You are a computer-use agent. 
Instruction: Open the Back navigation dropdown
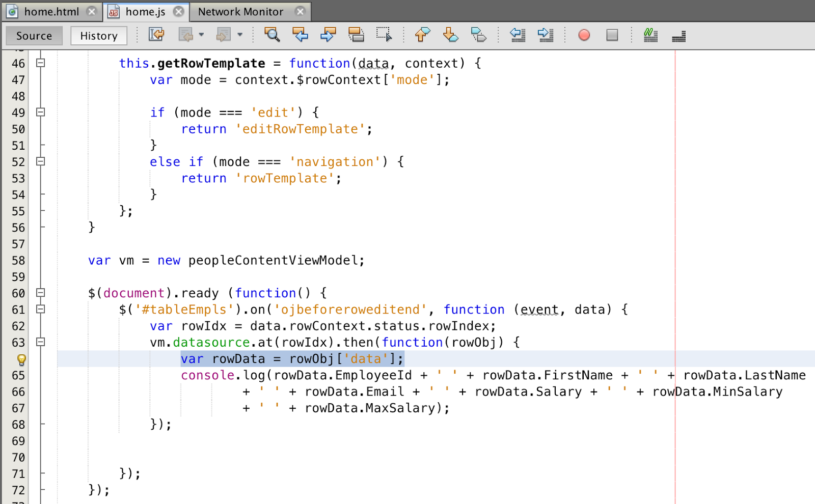pos(201,36)
